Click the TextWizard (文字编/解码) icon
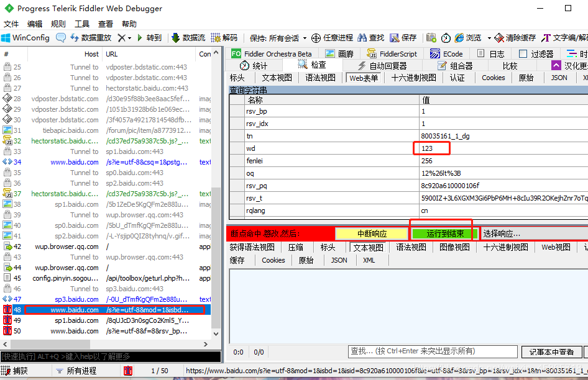Screen dimensions: 588x380 tap(546, 38)
